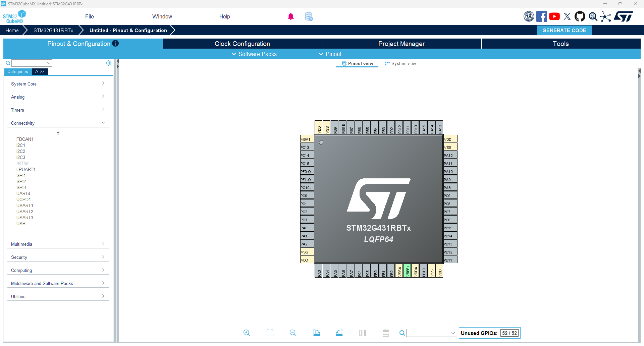Select USART1 in the Connectivity list
Image resolution: width=644 pixels, height=346 pixels.
coord(25,206)
